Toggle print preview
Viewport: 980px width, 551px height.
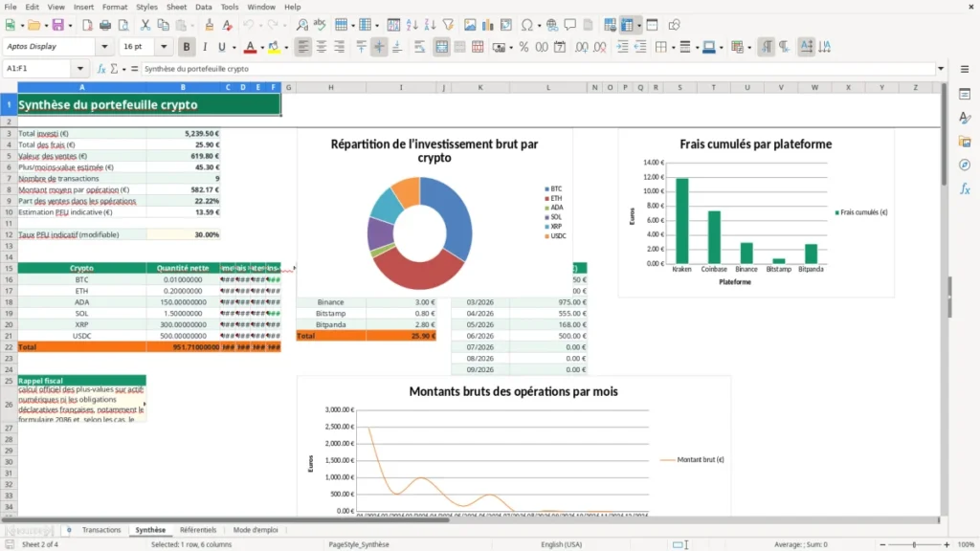click(x=123, y=25)
